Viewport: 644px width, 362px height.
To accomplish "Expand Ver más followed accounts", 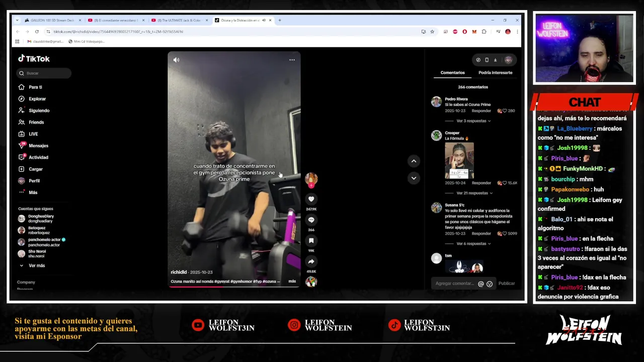I will click(x=36, y=265).
